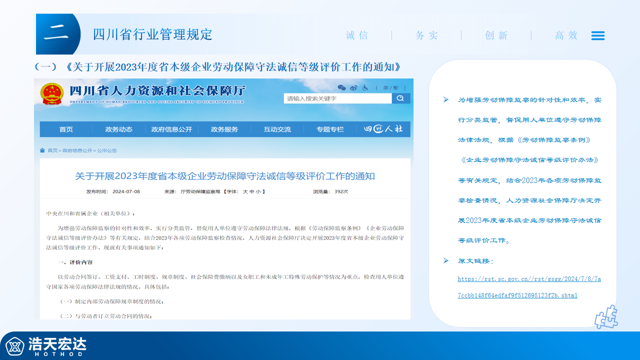Open the hamburger menu icon at slide header
640x360 pixels.
598,36
